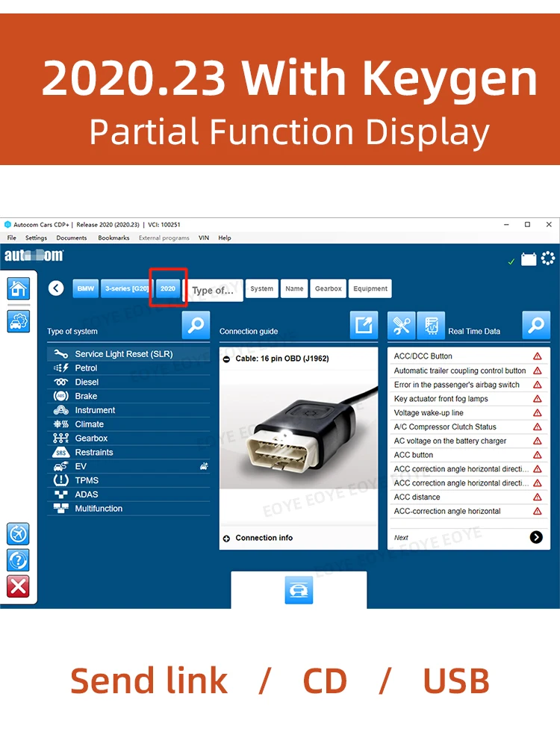Open the Help menu
The image size is (560, 747).
[x=225, y=238]
